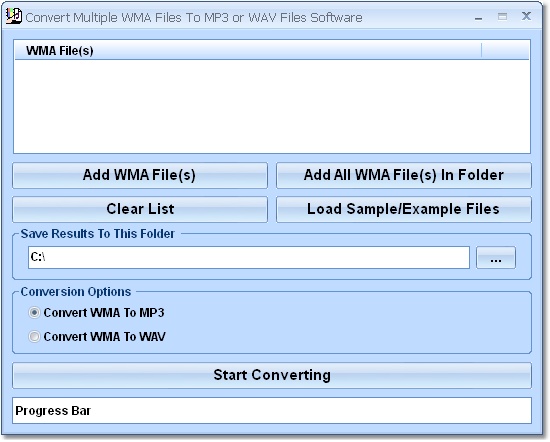Click the Add WMA File(s) button
The width and height of the screenshot is (550, 442).
(x=140, y=175)
